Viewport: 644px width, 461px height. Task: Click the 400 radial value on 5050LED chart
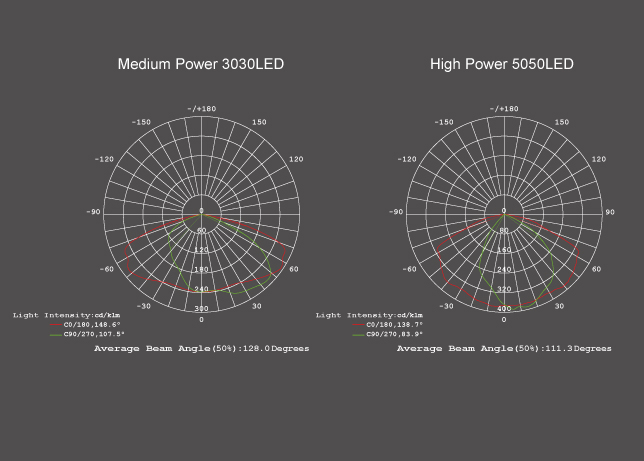coord(504,309)
